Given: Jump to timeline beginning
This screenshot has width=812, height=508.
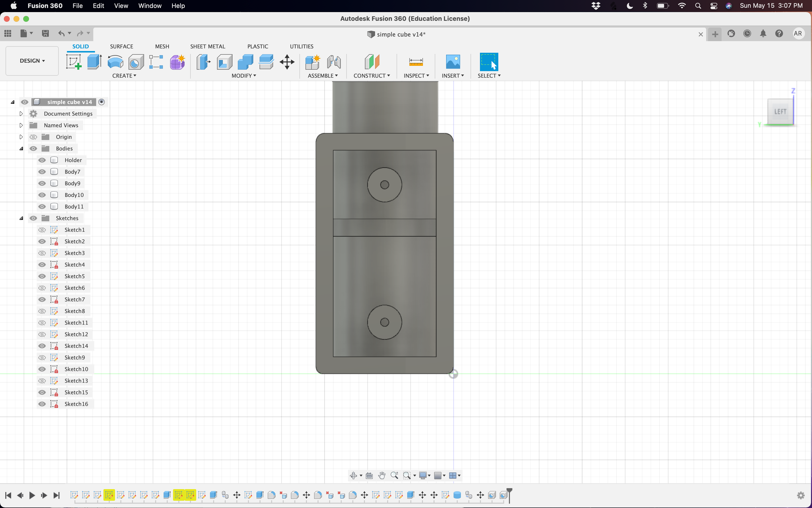Looking at the screenshot, I should point(8,495).
